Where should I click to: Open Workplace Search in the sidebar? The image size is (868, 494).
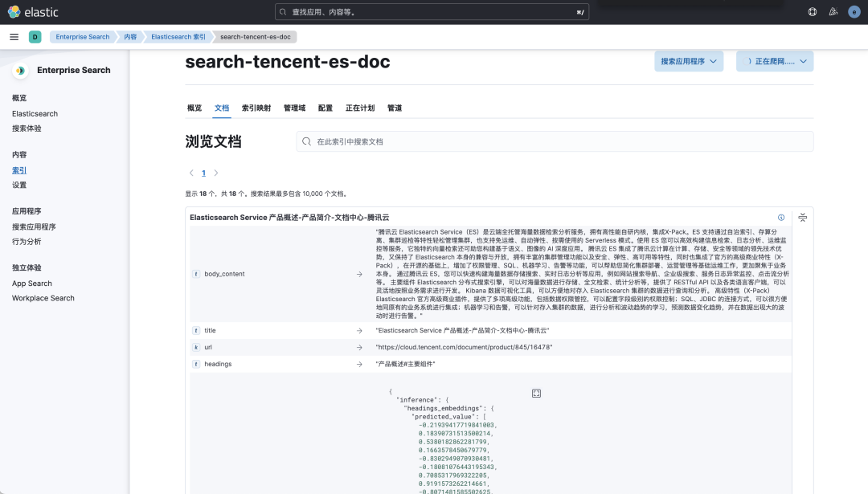[43, 298]
